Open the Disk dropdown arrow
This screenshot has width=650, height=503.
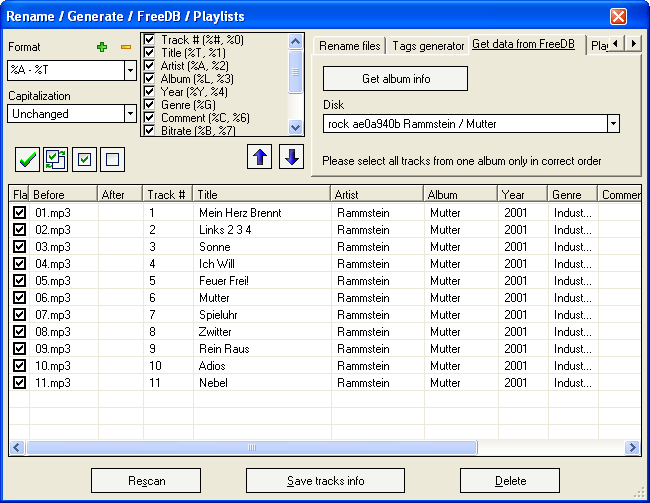[613, 124]
